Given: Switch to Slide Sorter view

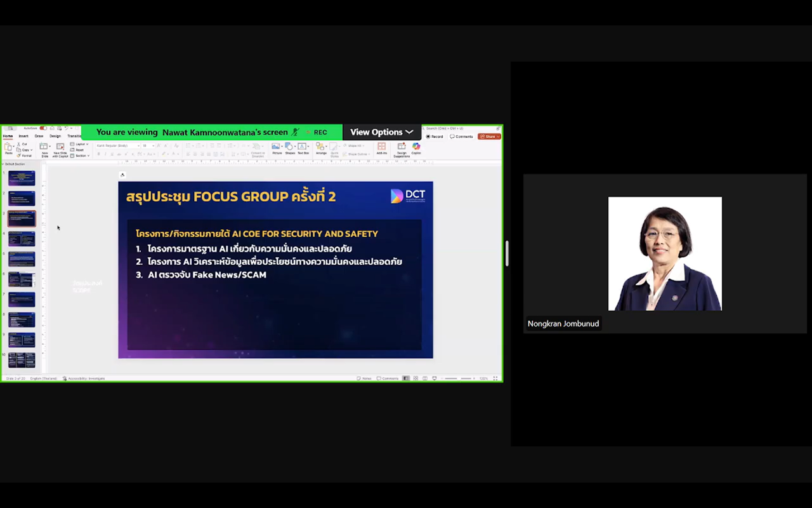Looking at the screenshot, I should (416, 378).
